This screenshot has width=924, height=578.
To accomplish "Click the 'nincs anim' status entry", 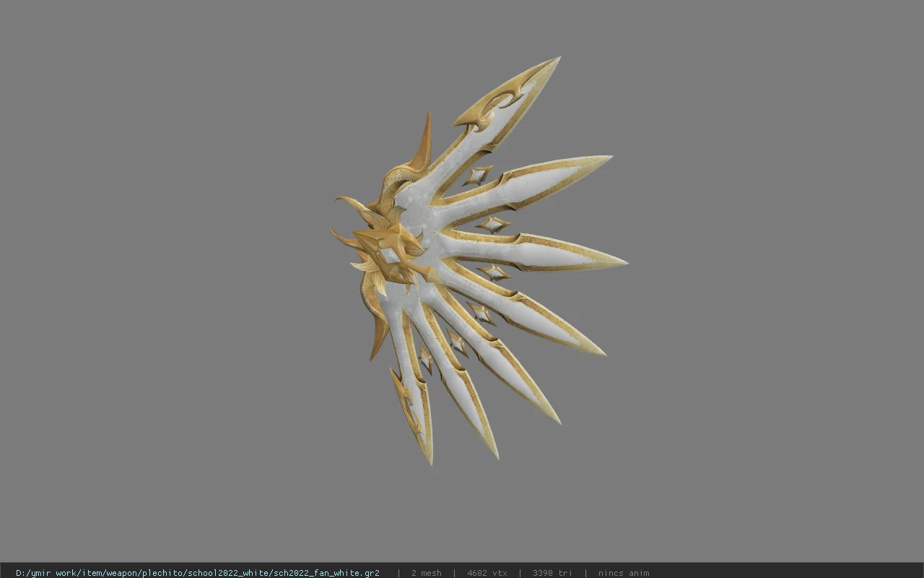I will 623,573.
